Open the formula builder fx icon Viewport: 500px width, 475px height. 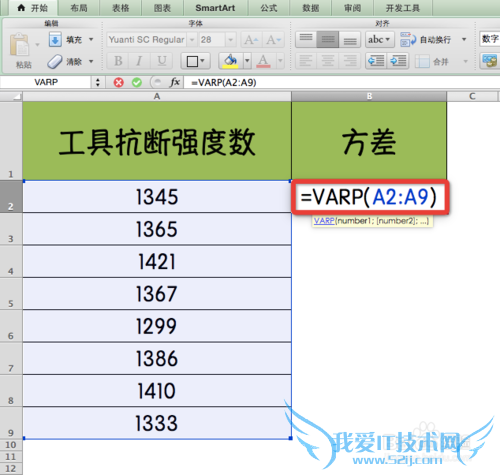pyautogui.click(x=175, y=82)
